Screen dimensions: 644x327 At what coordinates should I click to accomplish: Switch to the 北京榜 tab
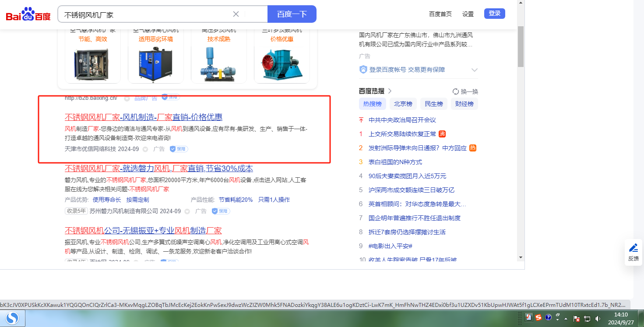click(x=403, y=104)
